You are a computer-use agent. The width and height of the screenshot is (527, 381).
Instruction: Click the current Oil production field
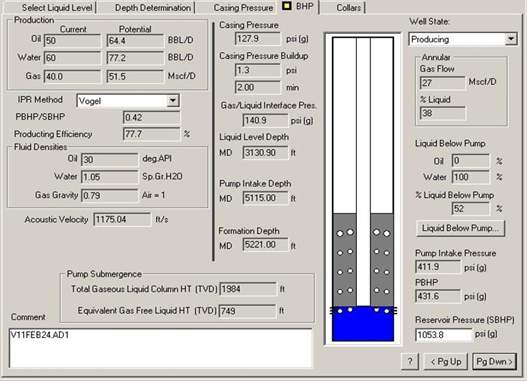click(72, 41)
